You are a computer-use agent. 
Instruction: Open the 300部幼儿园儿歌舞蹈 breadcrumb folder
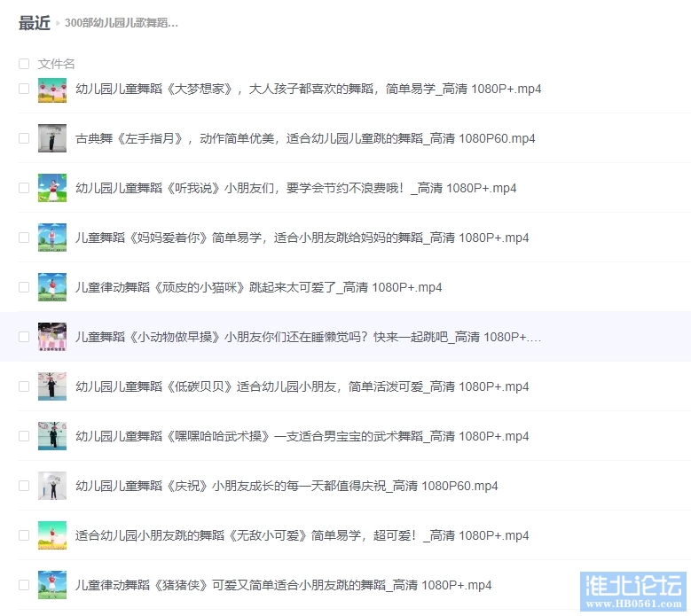click(122, 23)
